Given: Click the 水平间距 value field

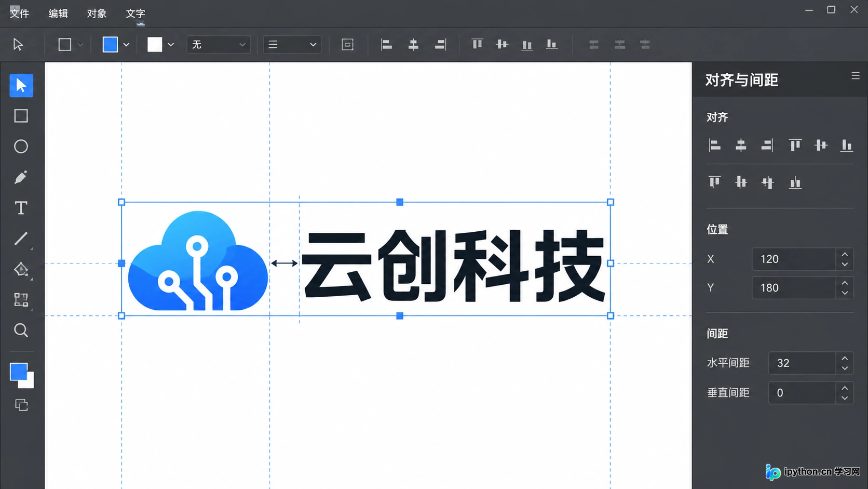Looking at the screenshot, I should click(x=802, y=363).
